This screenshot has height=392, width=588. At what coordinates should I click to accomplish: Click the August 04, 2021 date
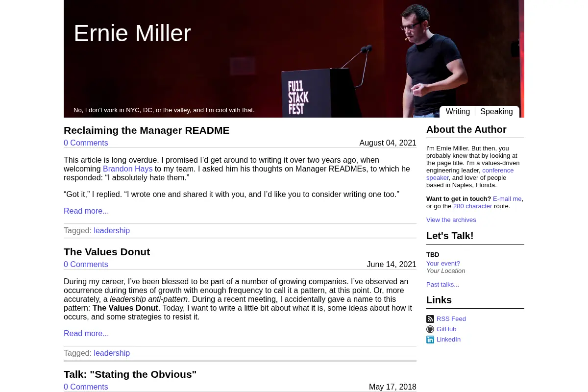(388, 143)
